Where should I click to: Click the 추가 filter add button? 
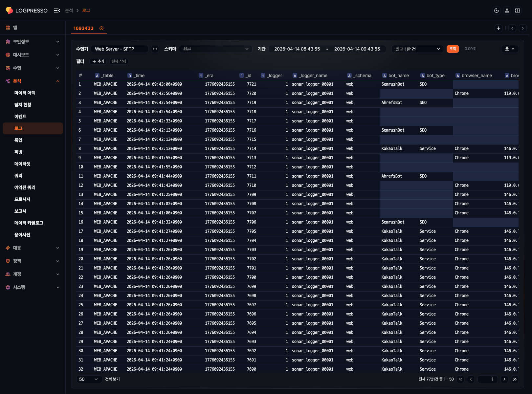click(x=98, y=61)
